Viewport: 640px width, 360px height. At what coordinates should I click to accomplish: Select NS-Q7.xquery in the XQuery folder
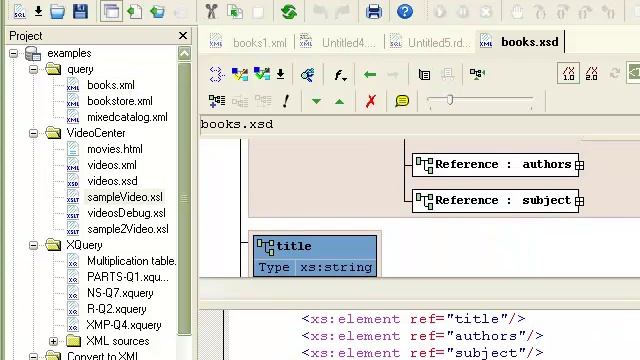[x=120, y=293]
